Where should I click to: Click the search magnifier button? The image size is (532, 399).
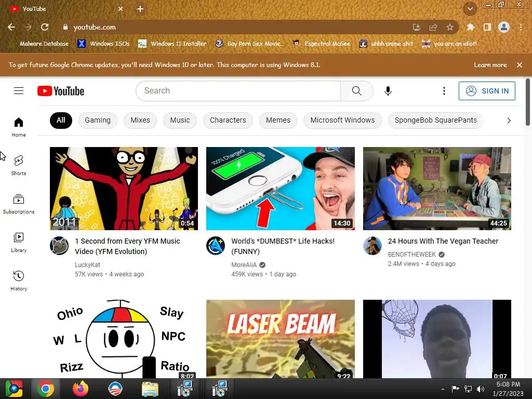click(x=356, y=90)
